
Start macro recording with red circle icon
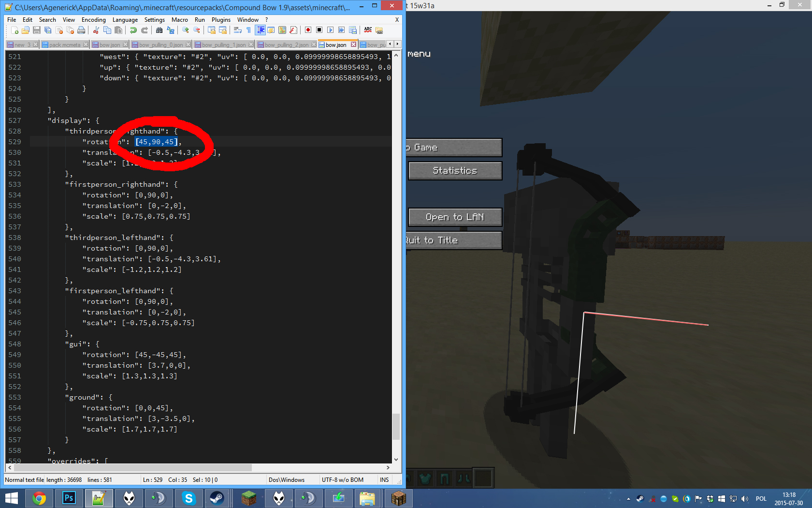308,30
